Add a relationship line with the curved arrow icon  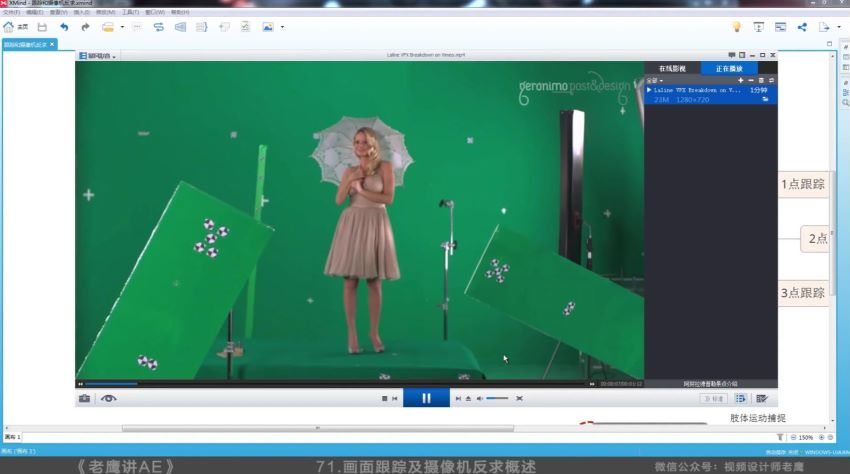158,27
